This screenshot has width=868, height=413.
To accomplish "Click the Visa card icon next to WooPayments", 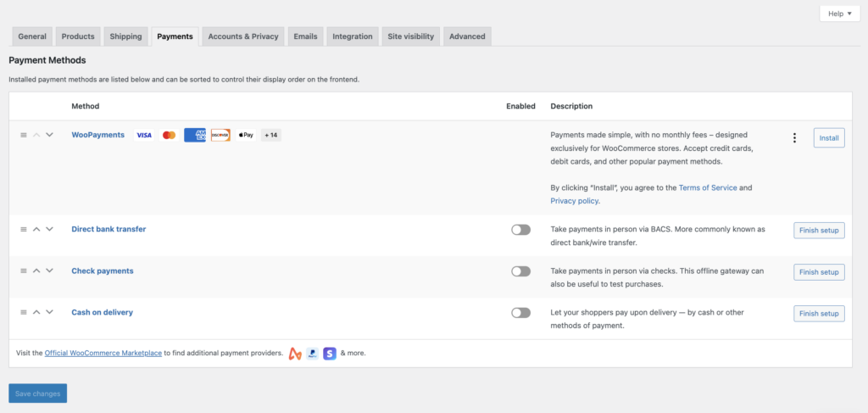I will tap(144, 135).
